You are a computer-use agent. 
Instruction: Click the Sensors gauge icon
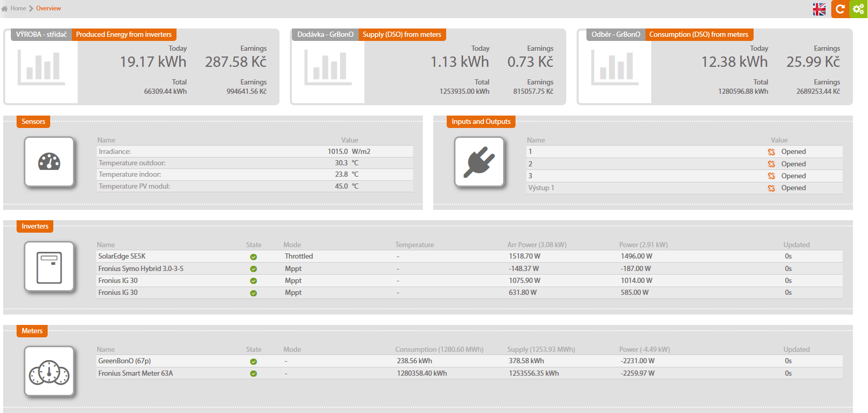pyautogui.click(x=49, y=162)
